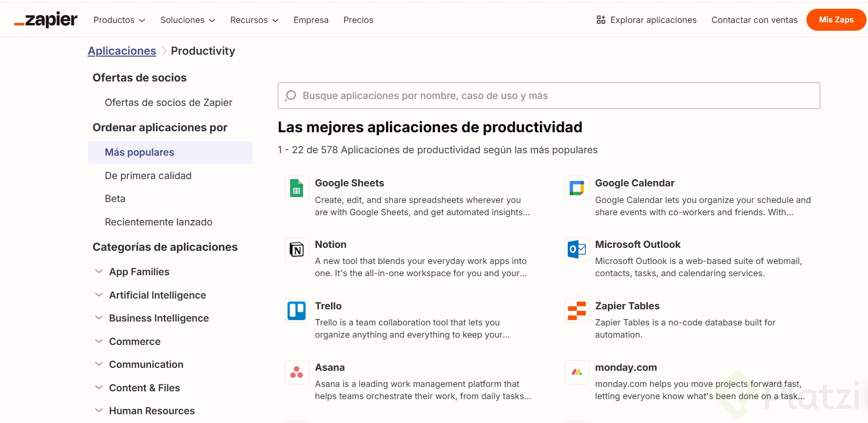Select the Empresa menu item
Viewport: 868px width, 423px height.
[310, 20]
